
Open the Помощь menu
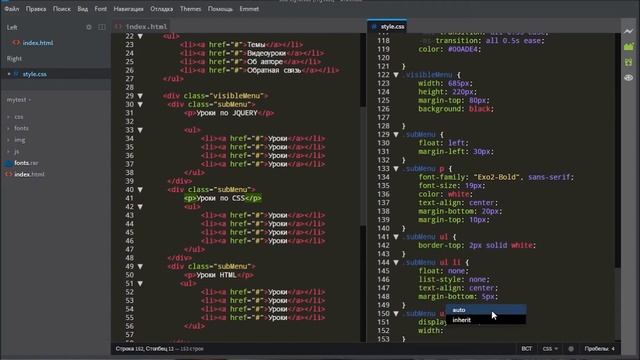tap(220, 9)
